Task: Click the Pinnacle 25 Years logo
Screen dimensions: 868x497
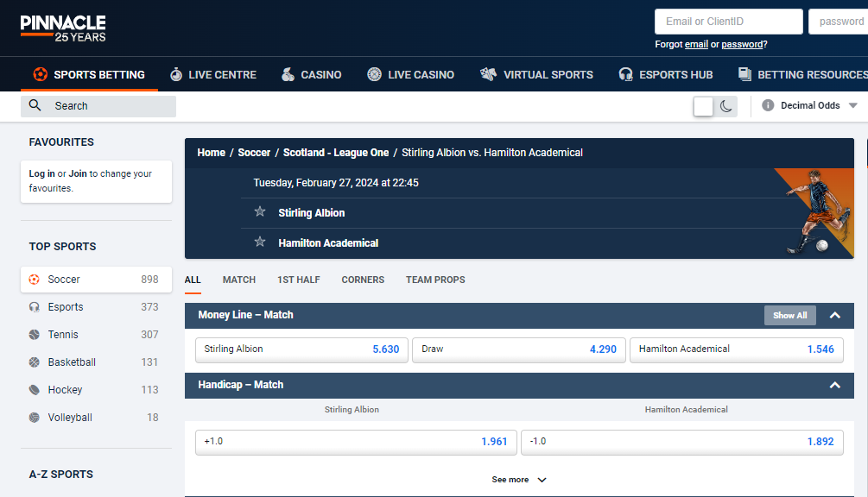Action: [x=63, y=28]
